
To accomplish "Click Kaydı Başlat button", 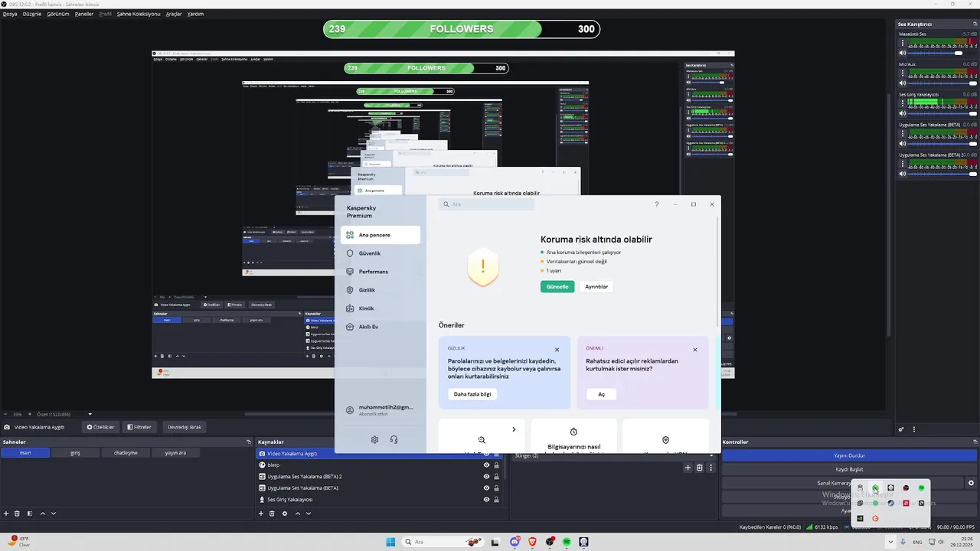I will coord(849,469).
